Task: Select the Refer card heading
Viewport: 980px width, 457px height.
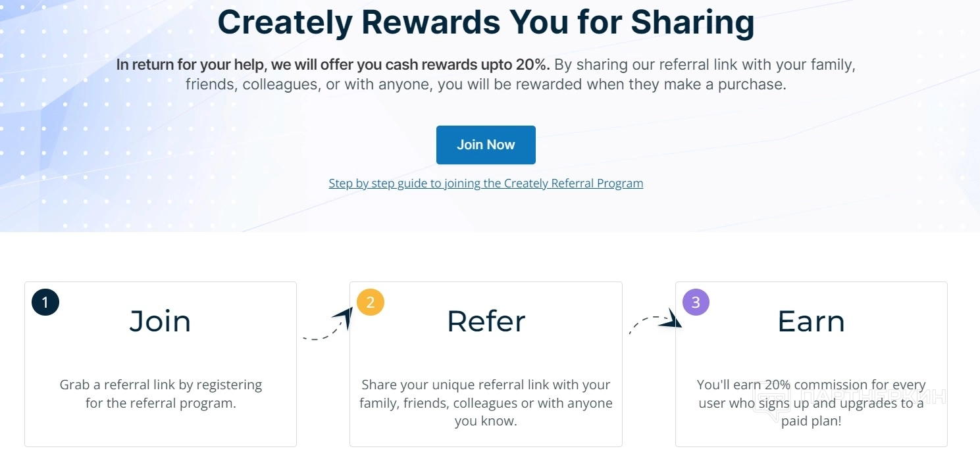Action: coord(486,322)
